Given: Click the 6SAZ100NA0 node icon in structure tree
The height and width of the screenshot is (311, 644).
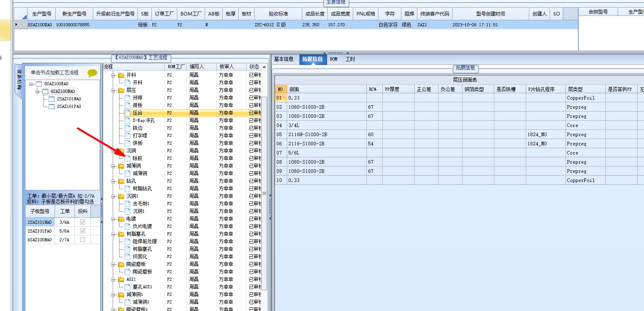Looking at the screenshot, I should [x=45, y=92].
